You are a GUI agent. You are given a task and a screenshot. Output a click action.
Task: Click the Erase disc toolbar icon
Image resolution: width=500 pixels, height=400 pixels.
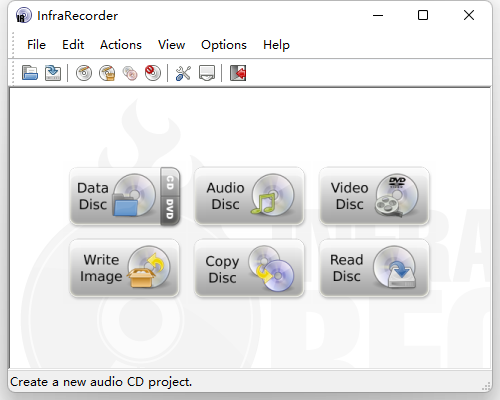click(x=153, y=73)
